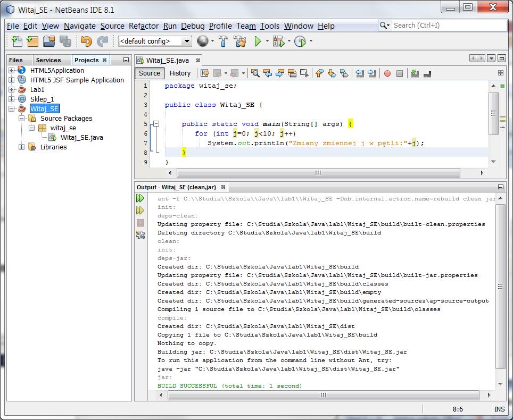Click the Find Selection magnifier icon
The image size is (513, 420).
pyautogui.click(x=255, y=73)
